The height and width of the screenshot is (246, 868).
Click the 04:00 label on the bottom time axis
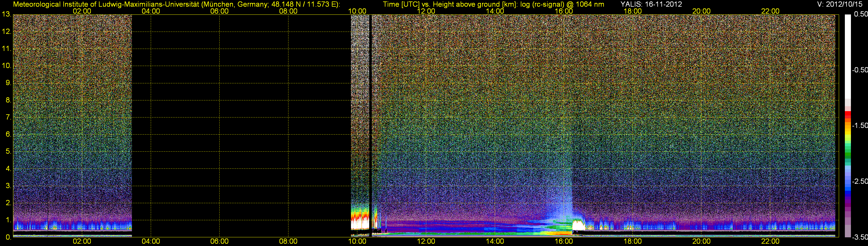[x=151, y=241]
